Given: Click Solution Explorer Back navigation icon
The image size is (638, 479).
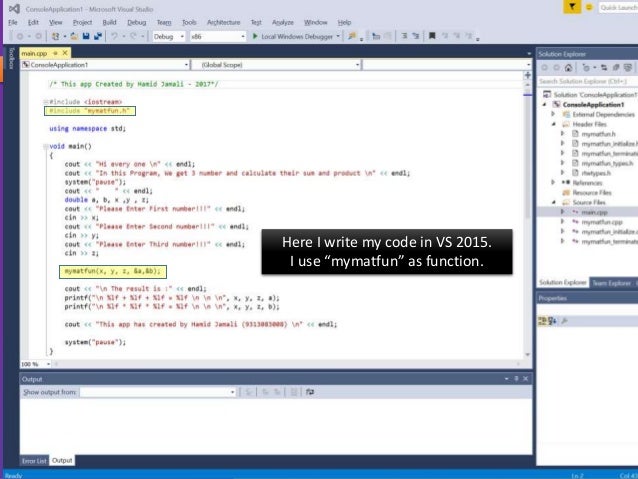Looking at the screenshot, I should [544, 68].
